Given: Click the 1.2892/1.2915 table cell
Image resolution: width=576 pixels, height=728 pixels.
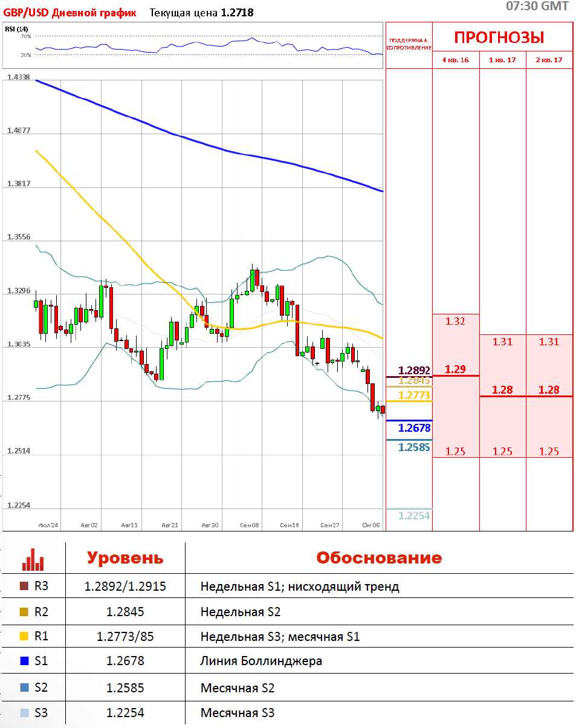Looking at the screenshot, I should coord(125,586).
